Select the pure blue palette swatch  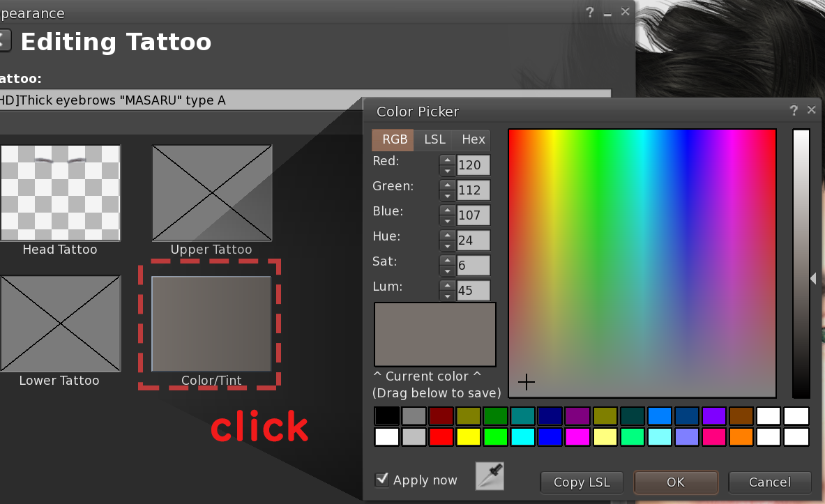click(550, 436)
